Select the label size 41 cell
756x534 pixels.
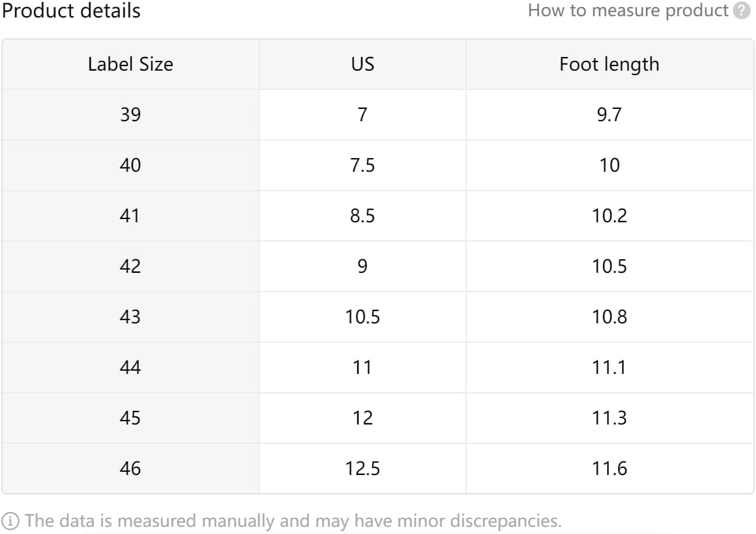(130, 216)
